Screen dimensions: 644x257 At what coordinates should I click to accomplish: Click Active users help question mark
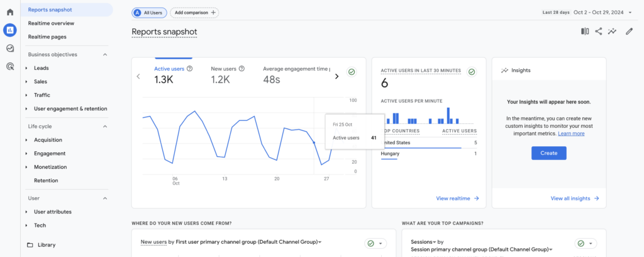click(x=189, y=69)
